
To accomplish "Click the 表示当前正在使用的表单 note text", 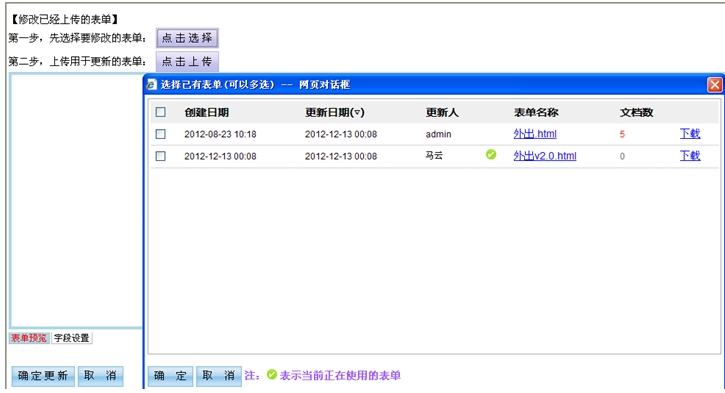I will click(x=340, y=375).
